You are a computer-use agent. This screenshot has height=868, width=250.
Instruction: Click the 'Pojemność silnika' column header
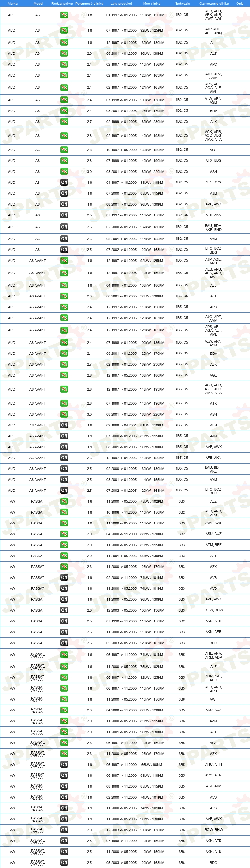pos(89,4)
